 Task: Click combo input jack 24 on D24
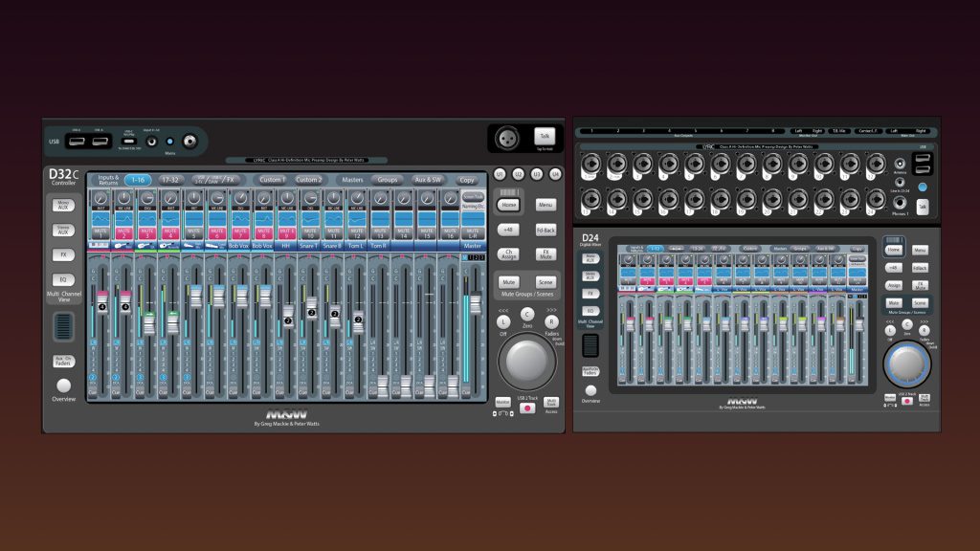point(876,199)
